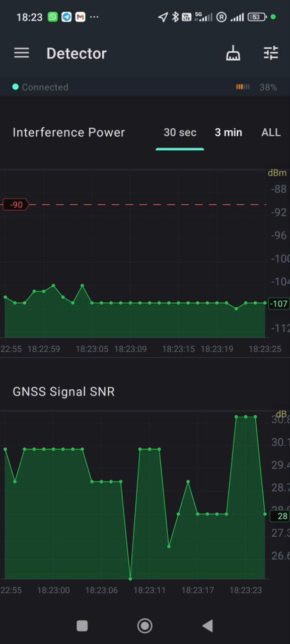The height and width of the screenshot is (644, 290).
Task: Tap the Connected status text
Action: (45, 87)
